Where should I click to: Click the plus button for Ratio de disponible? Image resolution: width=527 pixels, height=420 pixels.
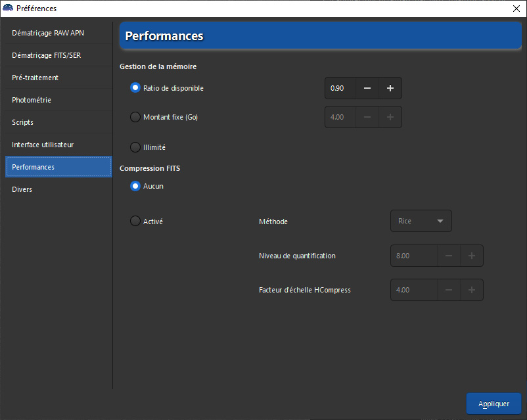pyautogui.click(x=390, y=88)
